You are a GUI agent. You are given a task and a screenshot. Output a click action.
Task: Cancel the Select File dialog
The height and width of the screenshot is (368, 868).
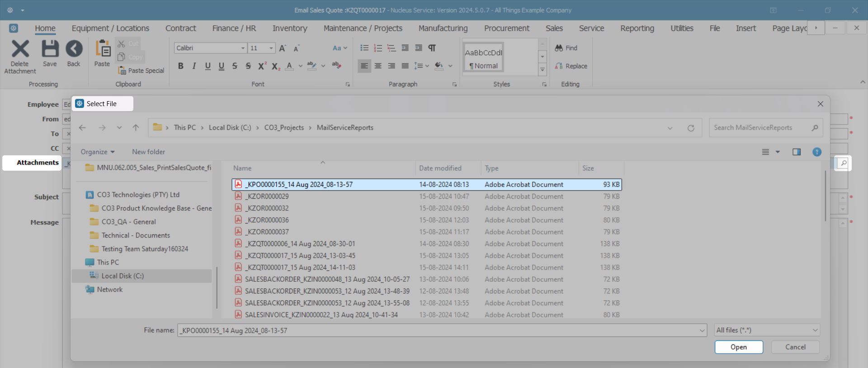[x=795, y=347]
